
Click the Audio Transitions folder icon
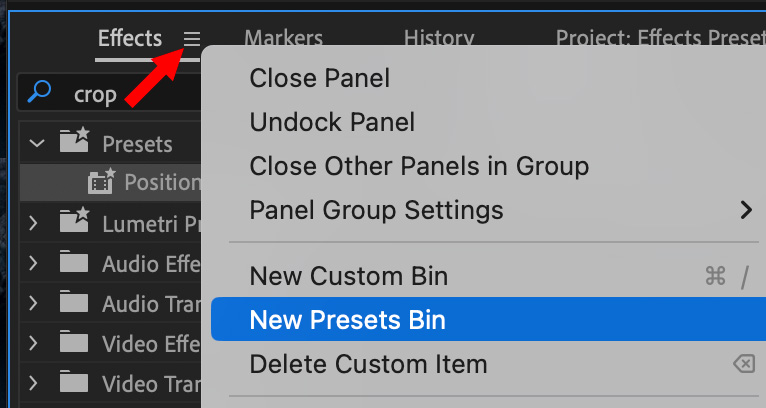point(75,303)
